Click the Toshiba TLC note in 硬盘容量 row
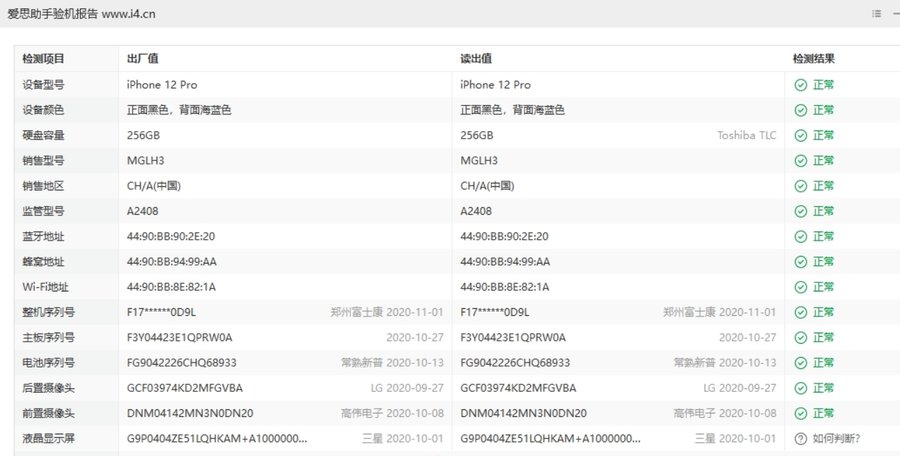 click(746, 136)
